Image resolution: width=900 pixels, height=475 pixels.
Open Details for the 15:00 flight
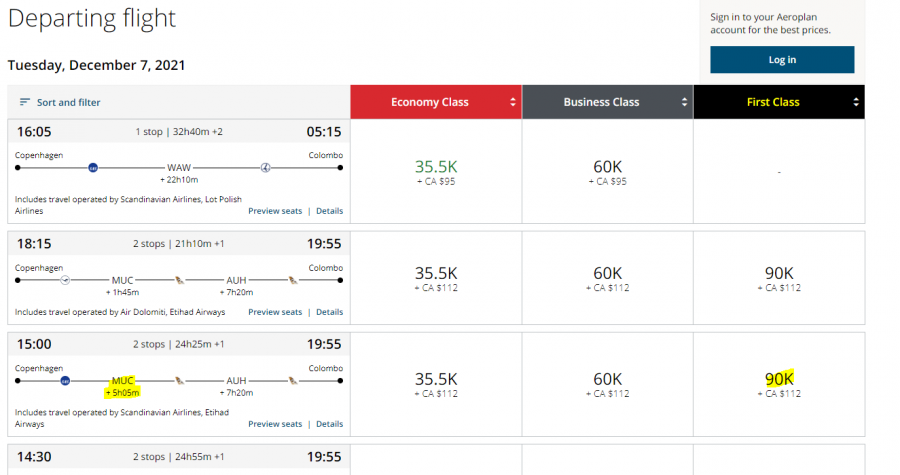tap(329, 424)
